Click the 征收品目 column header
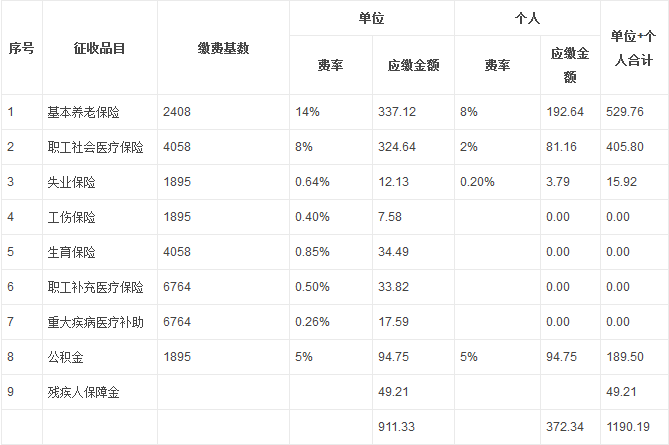 (99, 48)
